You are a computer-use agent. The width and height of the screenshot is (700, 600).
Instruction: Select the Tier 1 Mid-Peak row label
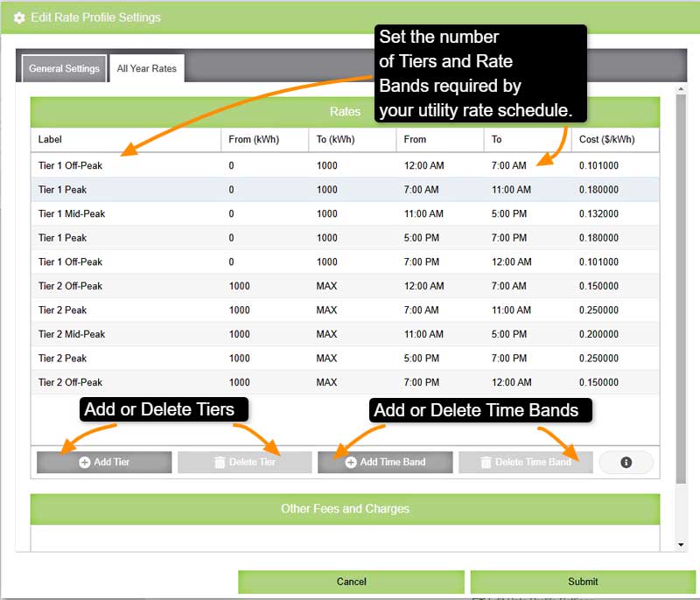pos(72,213)
